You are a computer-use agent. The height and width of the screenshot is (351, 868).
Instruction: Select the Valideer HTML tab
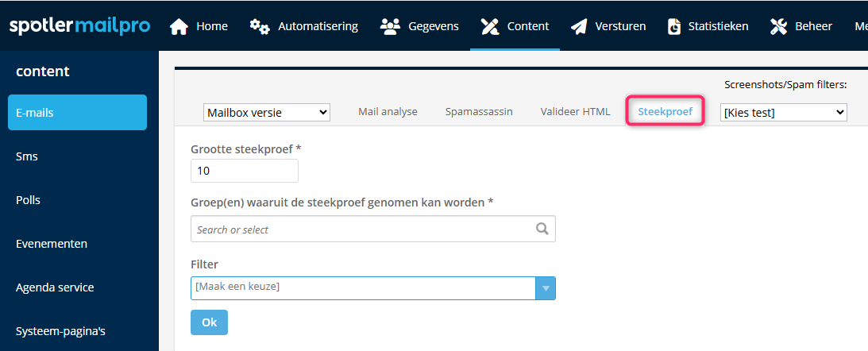click(x=575, y=112)
